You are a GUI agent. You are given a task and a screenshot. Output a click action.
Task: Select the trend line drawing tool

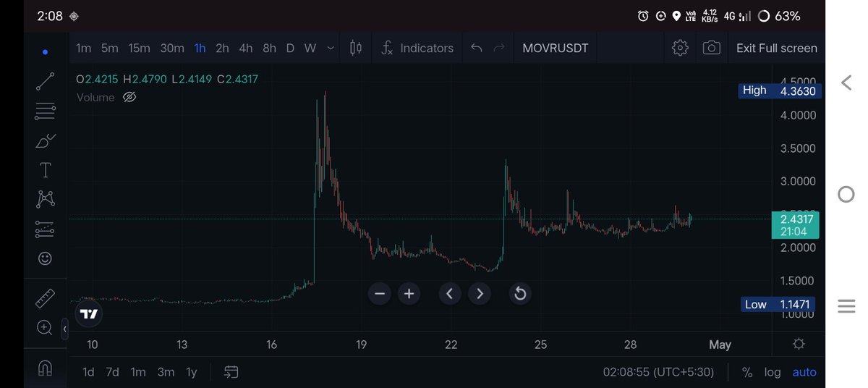point(45,81)
